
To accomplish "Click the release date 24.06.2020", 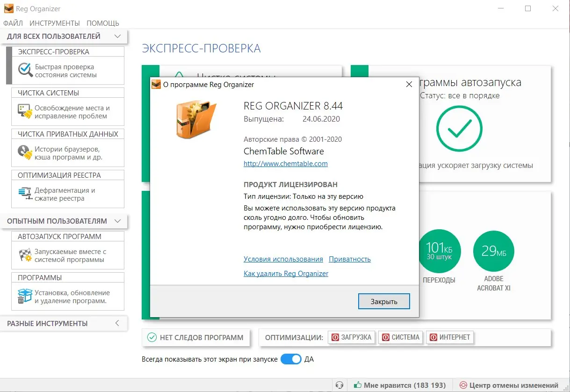I will 321,119.
